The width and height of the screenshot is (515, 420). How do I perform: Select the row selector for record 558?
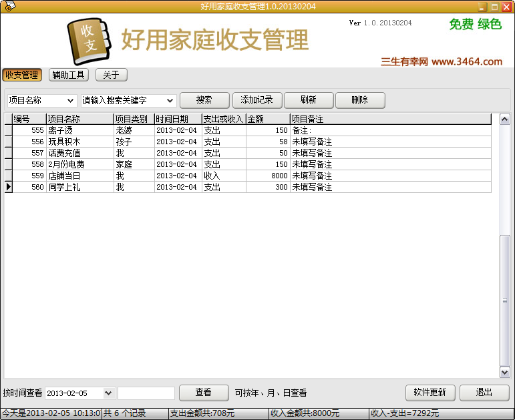pos(8,164)
